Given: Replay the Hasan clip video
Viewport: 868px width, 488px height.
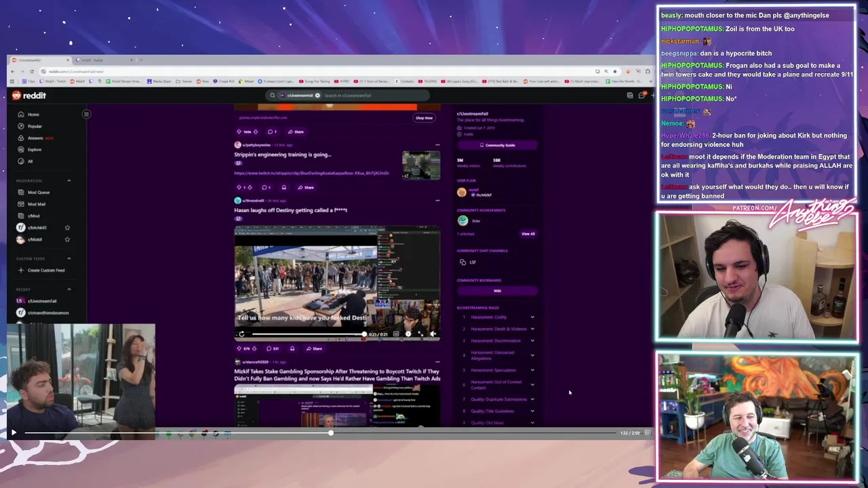Looking at the screenshot, I should (241, 333).
